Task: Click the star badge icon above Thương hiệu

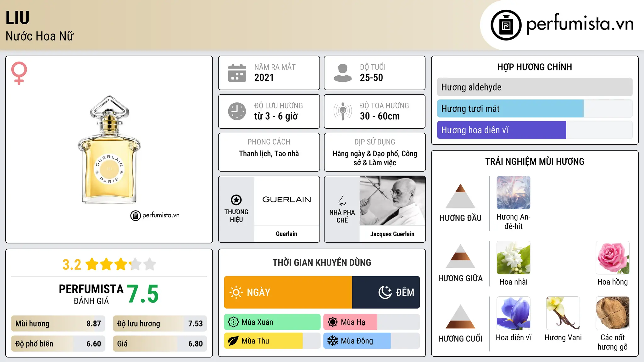Action: (236, 200)
